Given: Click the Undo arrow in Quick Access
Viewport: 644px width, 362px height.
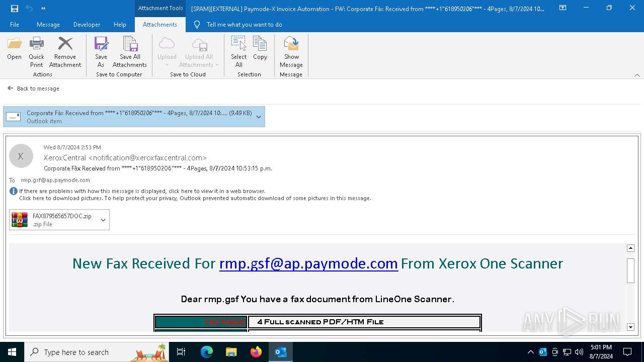Looking at the screenshot, I should point(29,8).
